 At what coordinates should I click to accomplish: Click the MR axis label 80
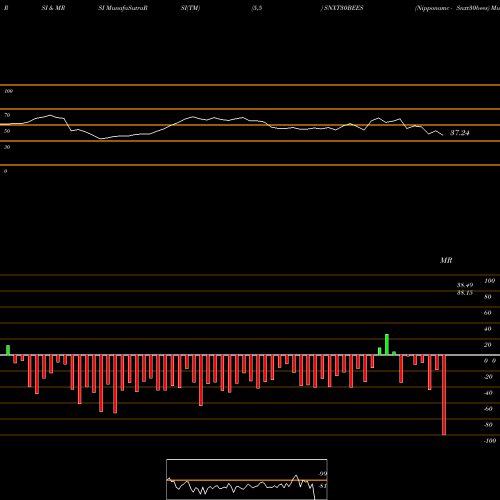pyautogui.click(x=488, y=297)
